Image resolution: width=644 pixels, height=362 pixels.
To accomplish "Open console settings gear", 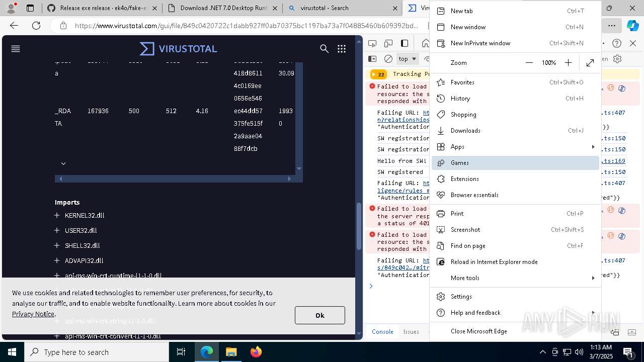I will pyautogui.click(x=617, y=59).
